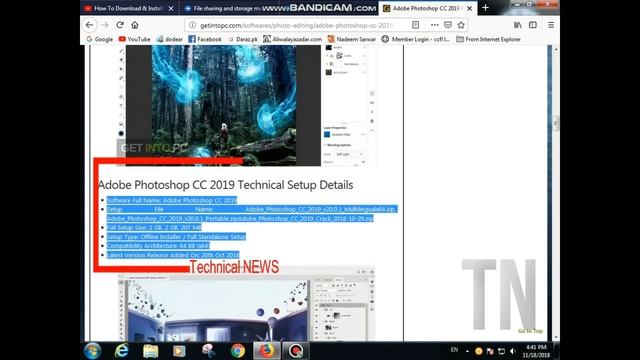The width and height of the screenshot is (640, 360).
Task: Open the Aliwalayazadar.com bookmark
Action: (292, 39)
